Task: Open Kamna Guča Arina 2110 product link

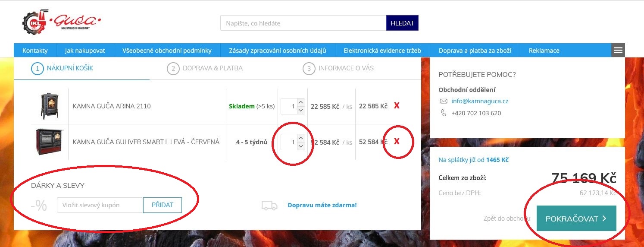Action: (x=112, y=106)
